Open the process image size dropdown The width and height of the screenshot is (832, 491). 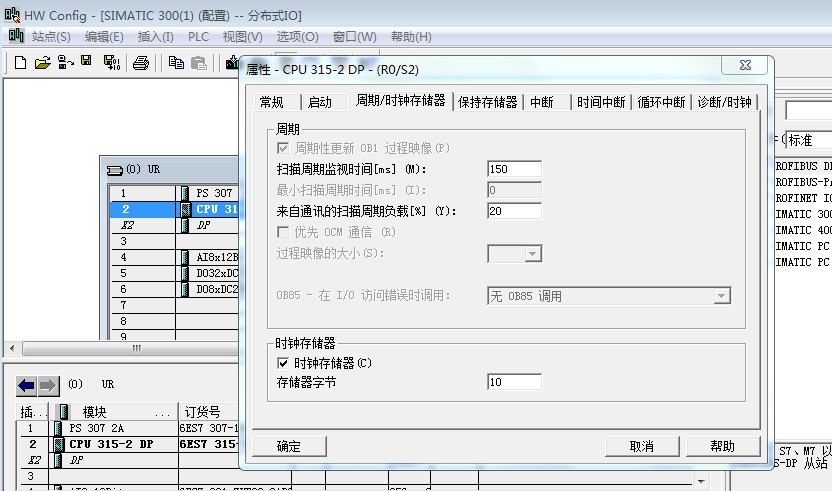pyautogui.click(x=533, y=254)
